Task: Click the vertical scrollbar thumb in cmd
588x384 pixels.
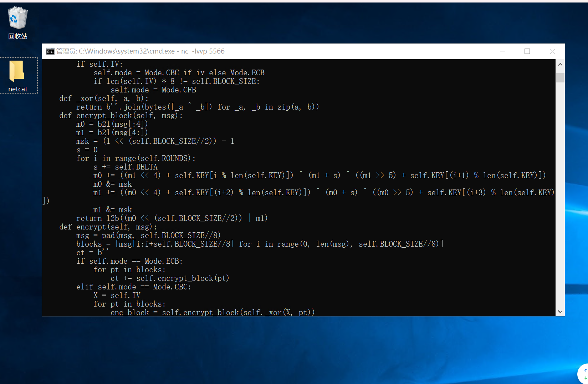Action: [x=560, y=78]
